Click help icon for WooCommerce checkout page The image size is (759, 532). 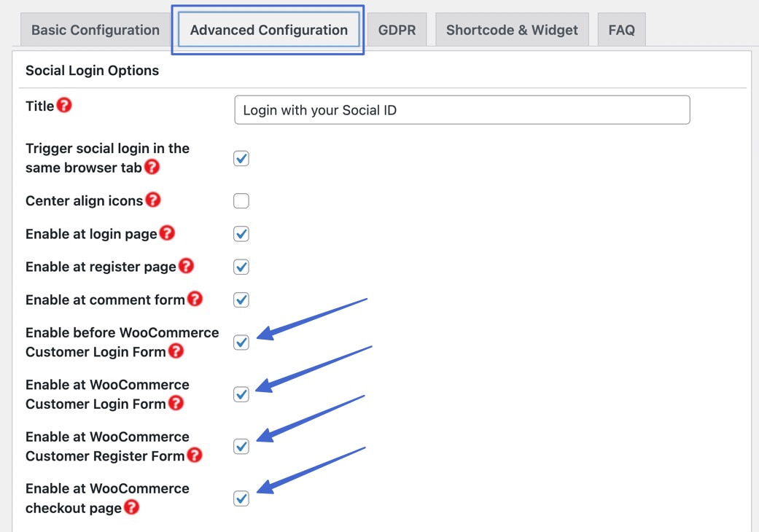[131, 508]
